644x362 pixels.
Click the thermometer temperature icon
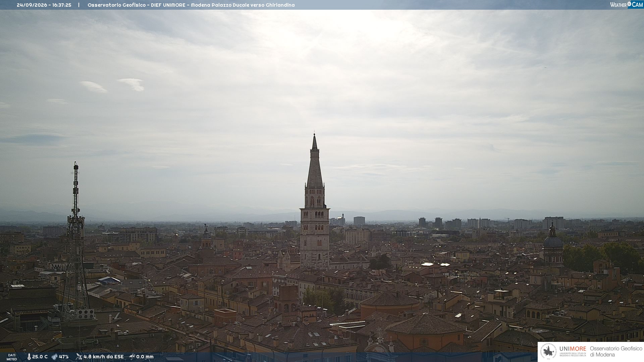point(29,357)
